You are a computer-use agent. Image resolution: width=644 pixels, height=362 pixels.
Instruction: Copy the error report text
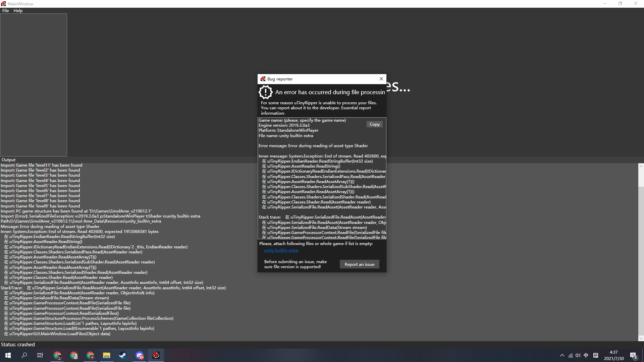(374, 124)
